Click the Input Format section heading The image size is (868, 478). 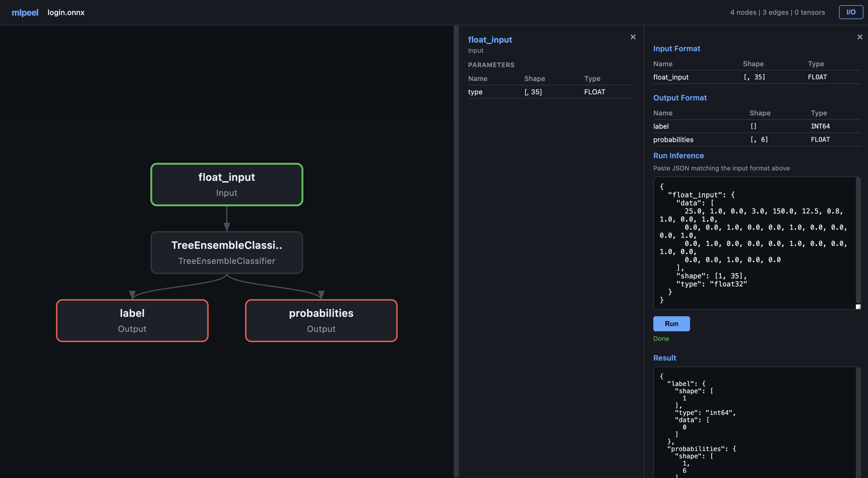[x=676, y=49]
